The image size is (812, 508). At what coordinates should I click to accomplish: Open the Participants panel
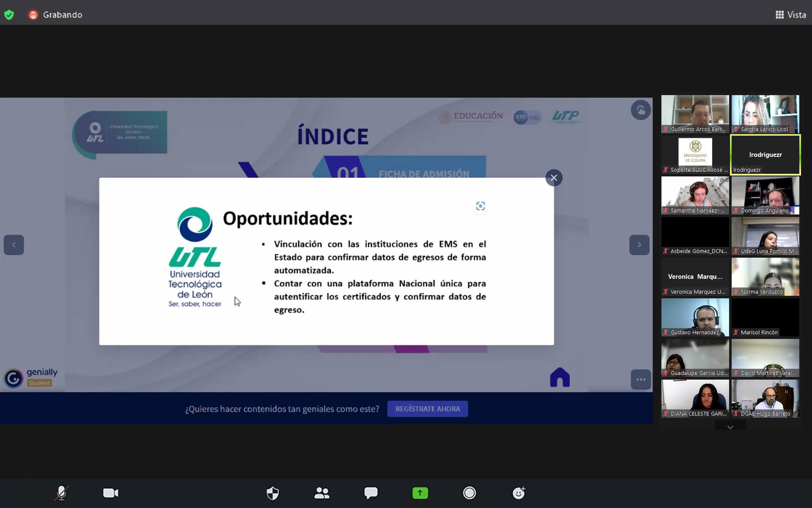pos(322,493)
